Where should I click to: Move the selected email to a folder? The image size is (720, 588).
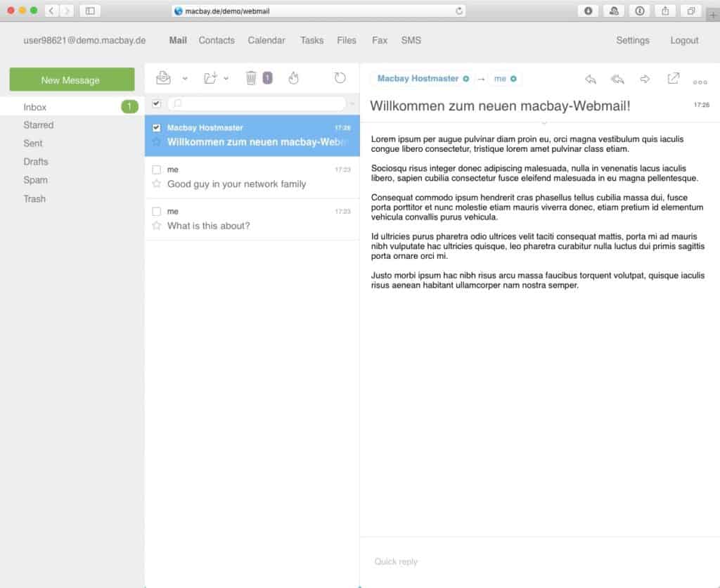(209, 78)
